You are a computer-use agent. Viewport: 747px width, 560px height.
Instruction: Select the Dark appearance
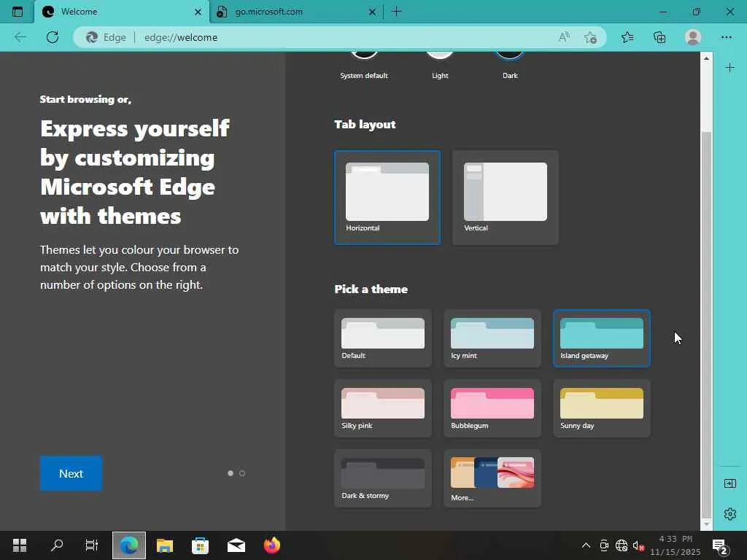[510, 65]
